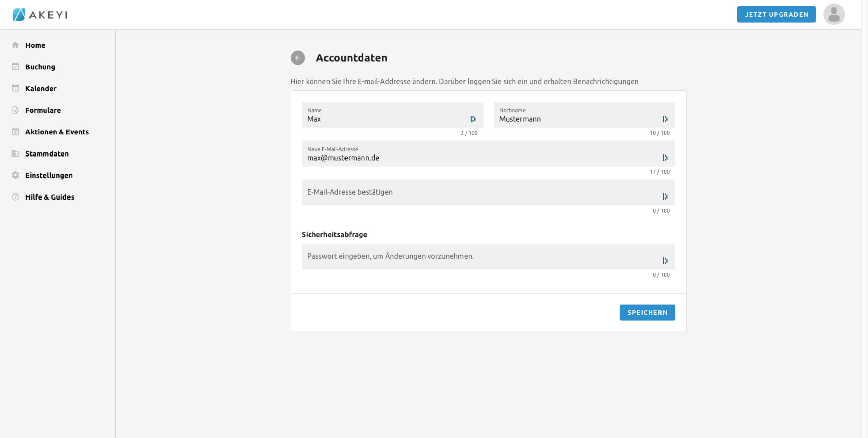Viewport: 868px width, 438px height.
Task: Click autofill icon in Neue E-Mail-Adresse field
Action: (x=665, y=158)
